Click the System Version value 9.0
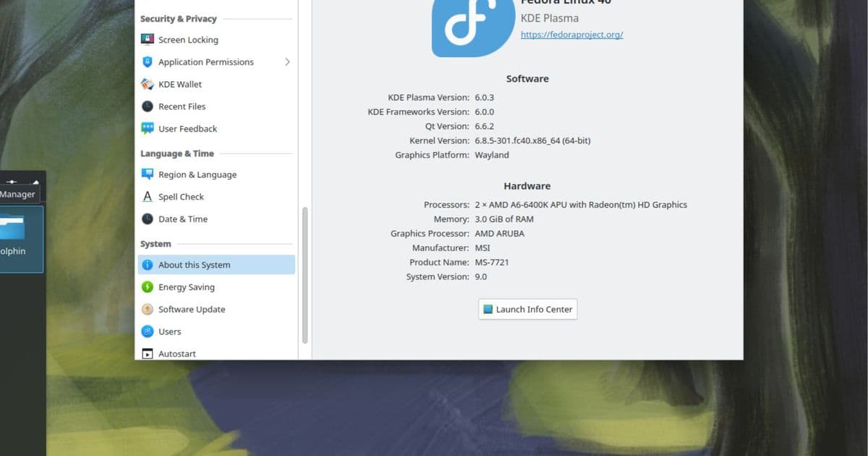 [481, 276]
